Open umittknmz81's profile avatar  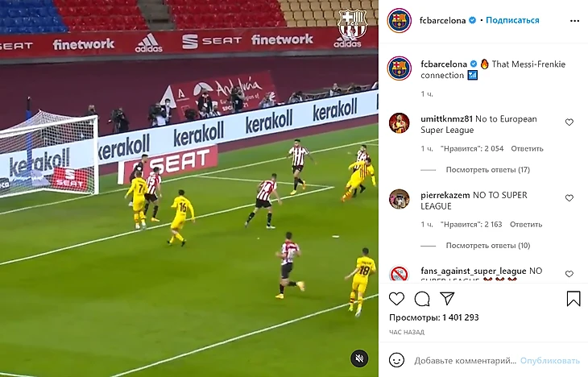click(399, 123)
